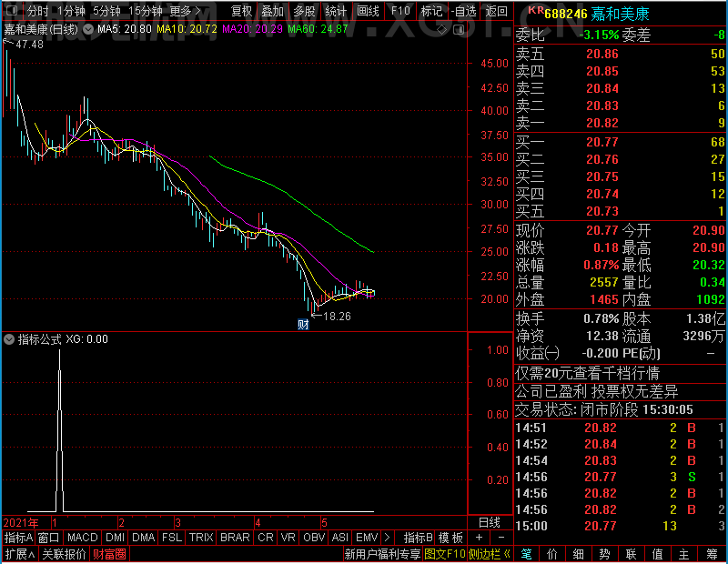Select MACD indicator
Screen dimensions: 728x564
tap(83, 538)
